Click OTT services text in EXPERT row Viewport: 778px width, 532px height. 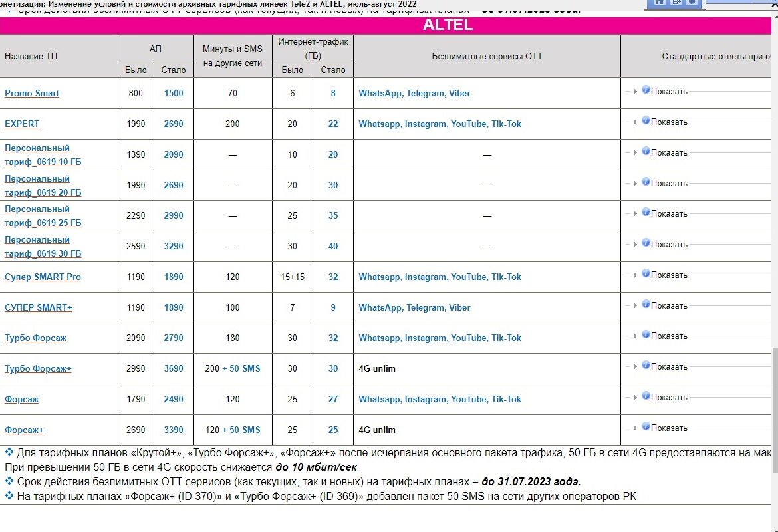click(440, 124)
